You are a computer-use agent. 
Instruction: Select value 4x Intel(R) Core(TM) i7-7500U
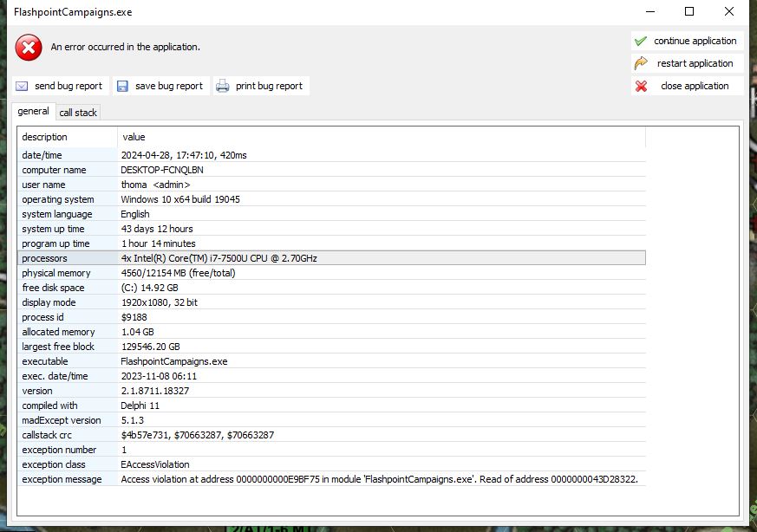pyautogui.click(x=219, y=258)
